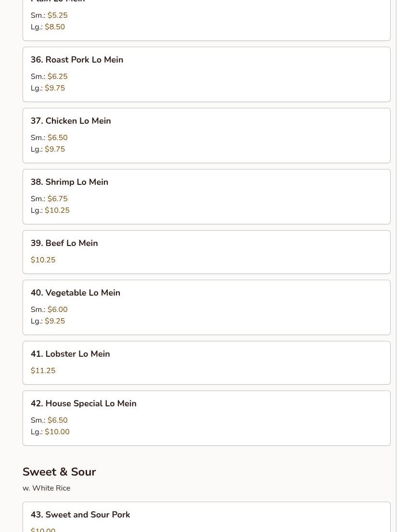Click the $8.50 large Plain Lo Mein price
Viewport: 406px width, 532px height.
pos(55,27)
